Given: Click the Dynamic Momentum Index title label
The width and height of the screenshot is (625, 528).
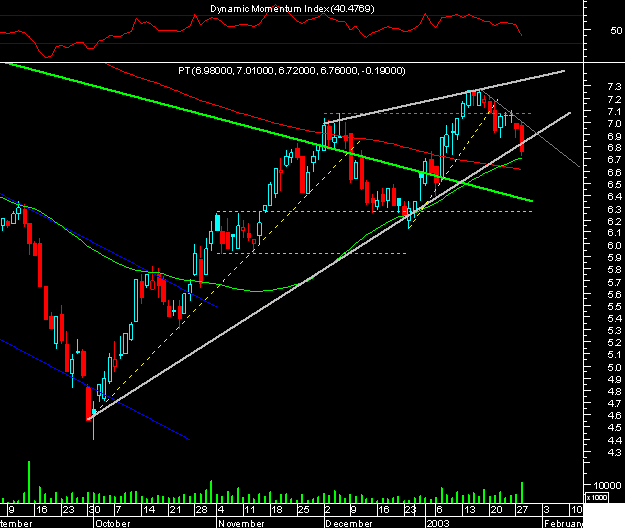Looking at the screenshot, I should point(292,8).
